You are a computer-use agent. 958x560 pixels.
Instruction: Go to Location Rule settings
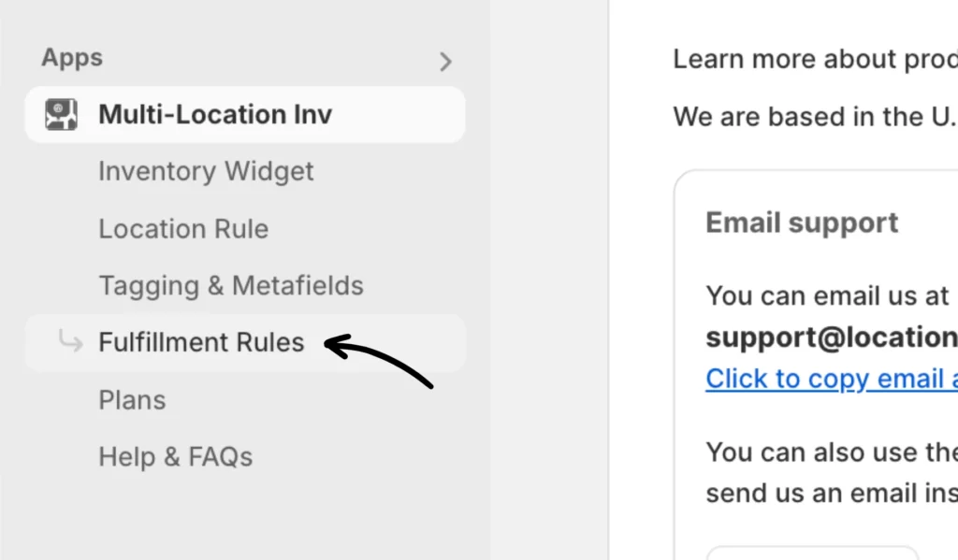(183, 229)
